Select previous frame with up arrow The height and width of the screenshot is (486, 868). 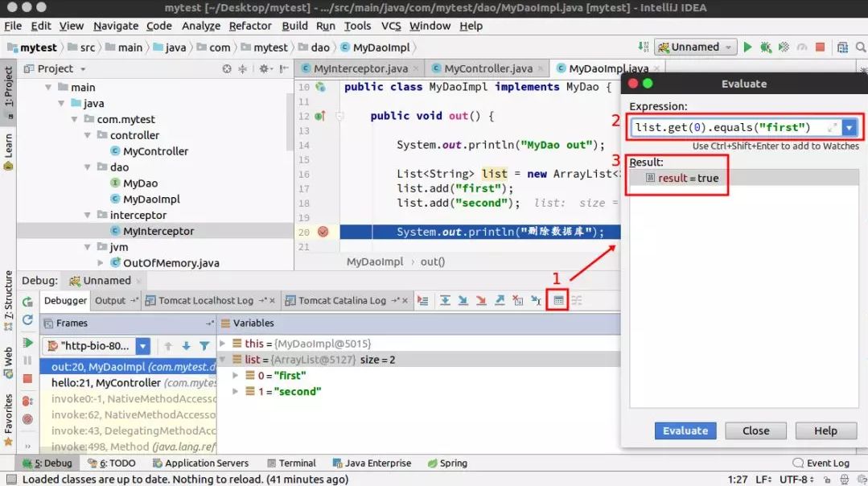(x=168, y=346)
